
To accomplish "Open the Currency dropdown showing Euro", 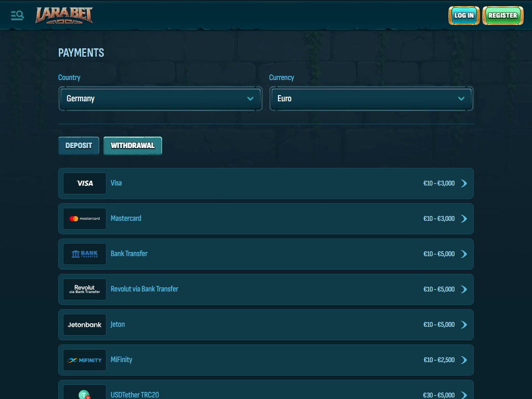I will click(371, 99).
